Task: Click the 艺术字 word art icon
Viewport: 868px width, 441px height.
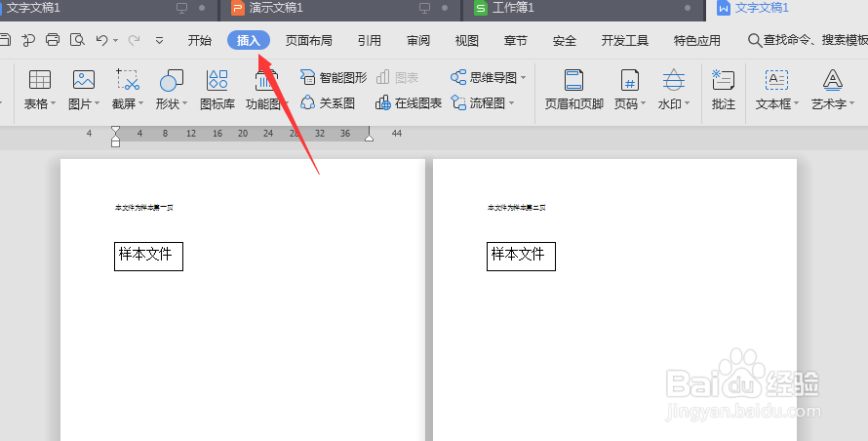Action: click(x=833, y=80)
